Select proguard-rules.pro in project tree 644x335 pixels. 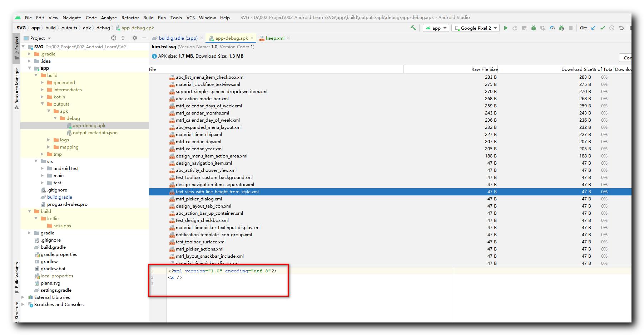[x=67, y=204]
